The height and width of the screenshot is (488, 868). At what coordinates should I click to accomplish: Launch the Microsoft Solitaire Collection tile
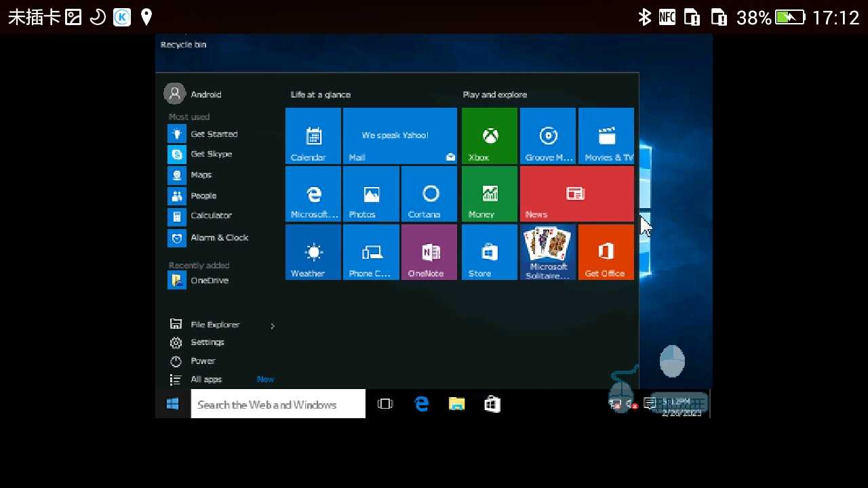click(548, 252)
